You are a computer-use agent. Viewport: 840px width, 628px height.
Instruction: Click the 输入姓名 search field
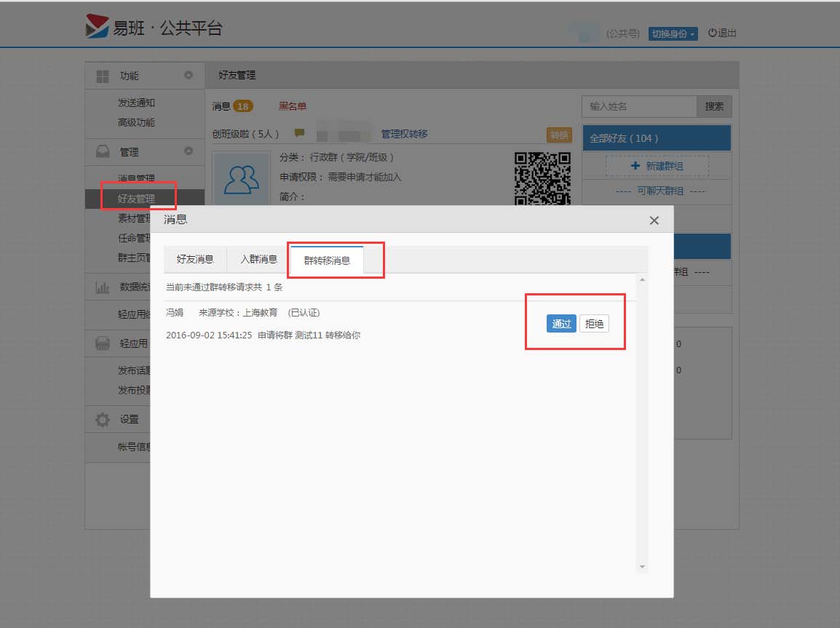tap(639, 106)
